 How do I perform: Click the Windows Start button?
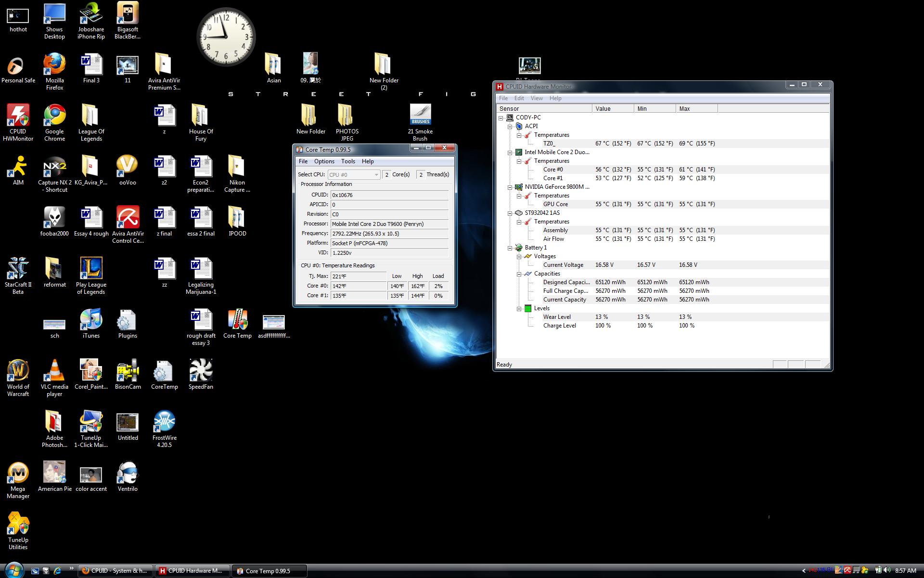coord(13,570)
